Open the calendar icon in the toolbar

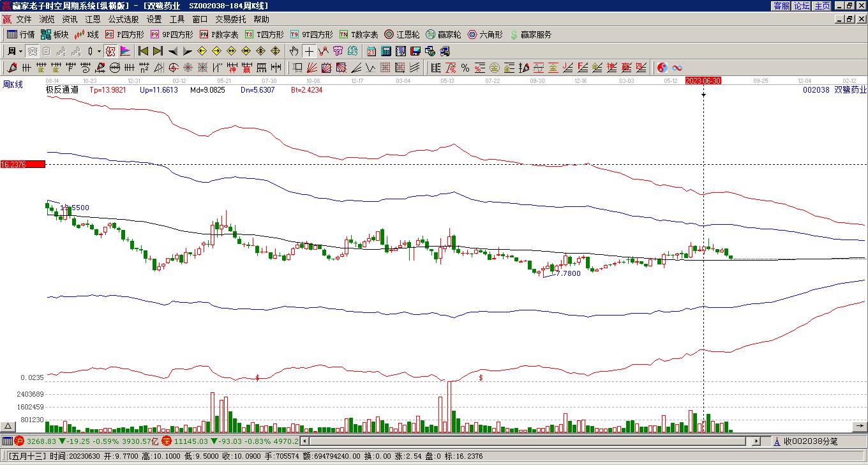[x=371, y=51]
